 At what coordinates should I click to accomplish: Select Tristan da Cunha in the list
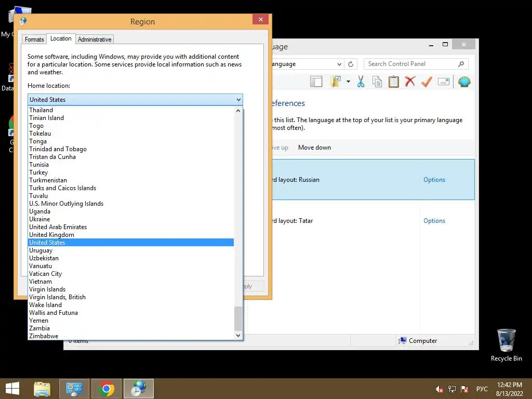(x=131, y=157)
